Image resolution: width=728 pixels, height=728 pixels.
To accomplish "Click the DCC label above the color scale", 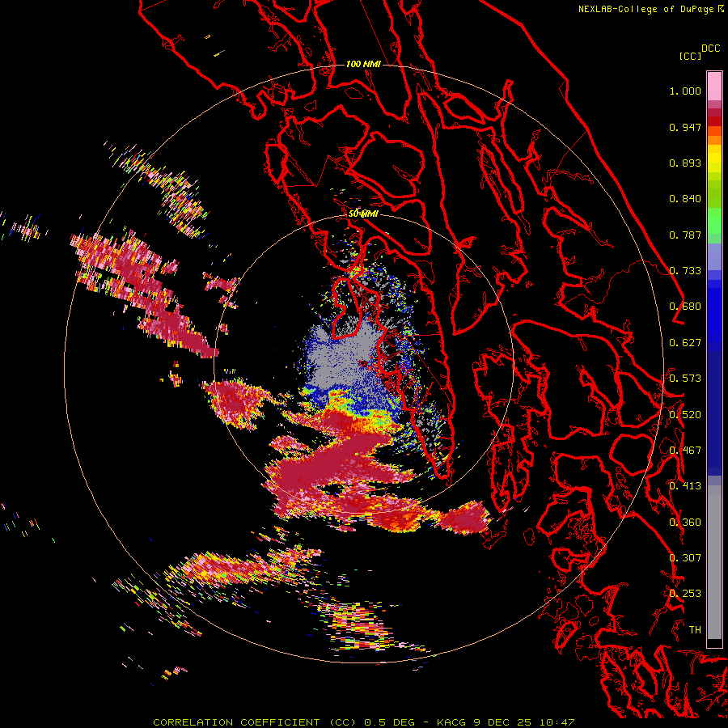I will point(710,48).
